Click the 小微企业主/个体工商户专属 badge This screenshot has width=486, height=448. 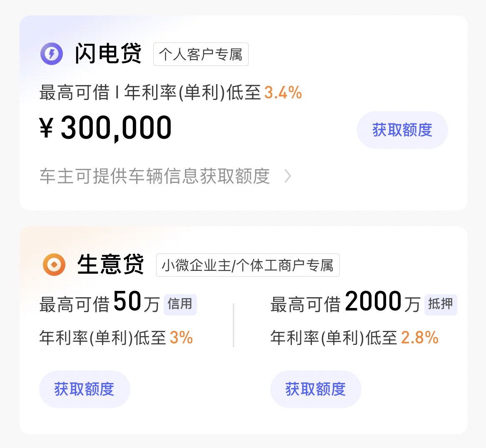point(248,265)
